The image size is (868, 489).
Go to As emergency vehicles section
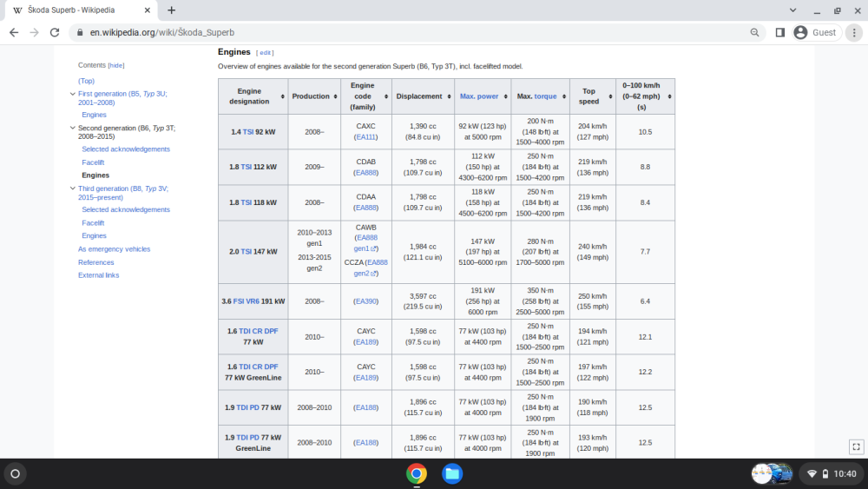114,249
